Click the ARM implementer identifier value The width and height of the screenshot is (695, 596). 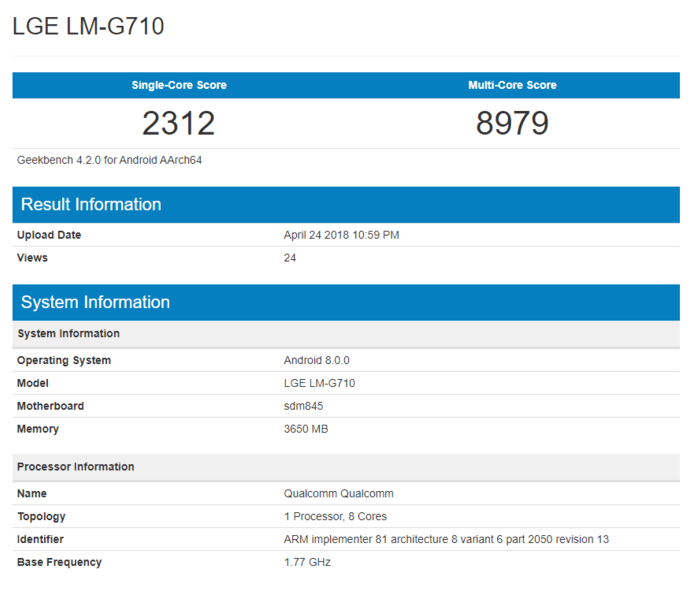tap(446, 539)
